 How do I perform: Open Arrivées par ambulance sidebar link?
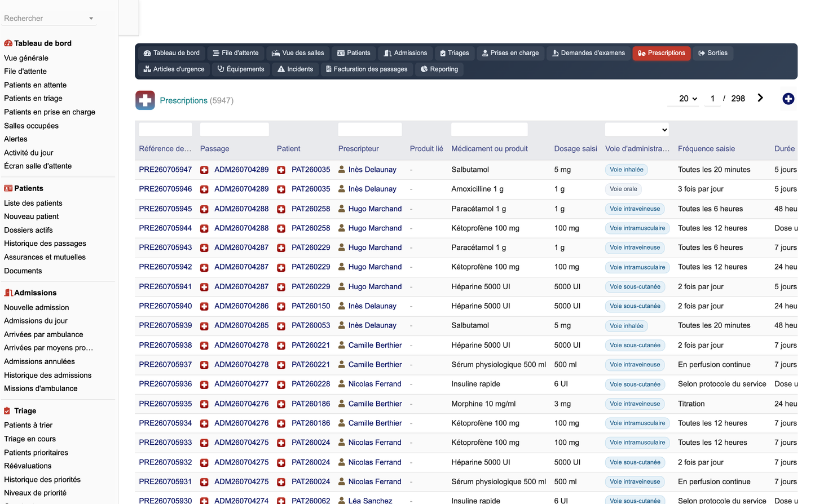(43, 335)
